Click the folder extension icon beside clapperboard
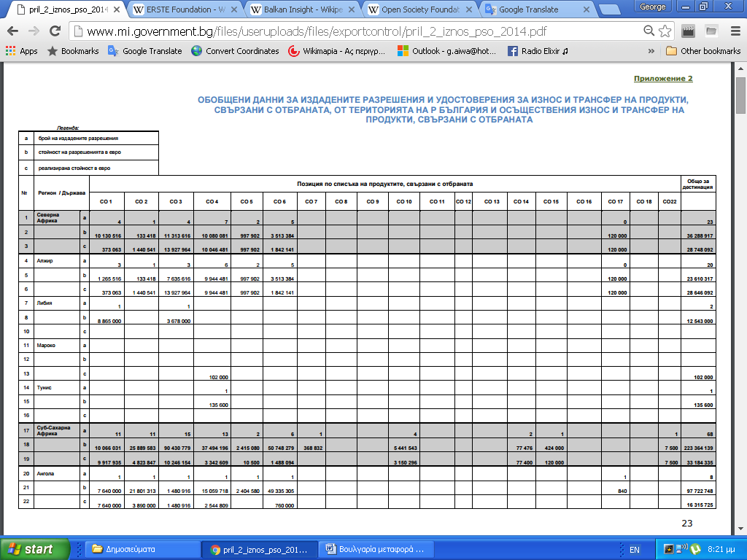747x560 pixels. point(711,31)
